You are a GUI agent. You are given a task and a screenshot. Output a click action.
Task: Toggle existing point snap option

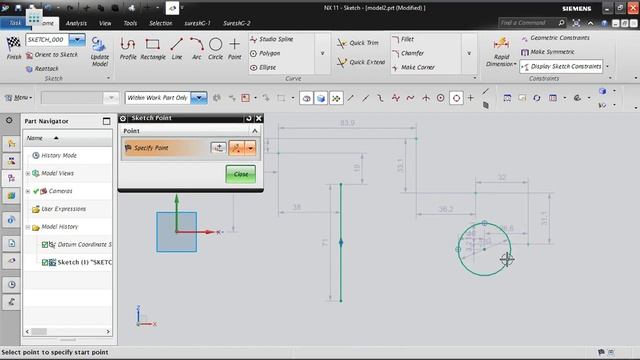pos(471,98)
